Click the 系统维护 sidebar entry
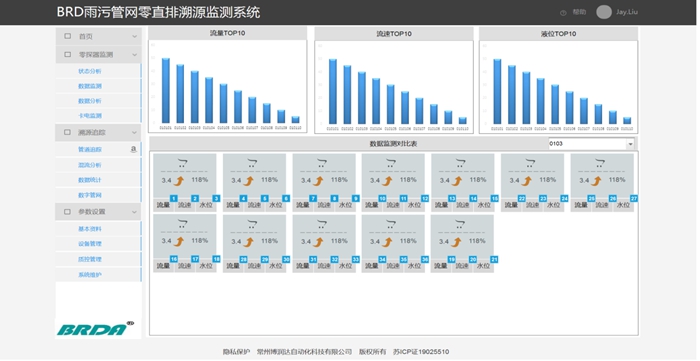 click(x=90, y=275)
